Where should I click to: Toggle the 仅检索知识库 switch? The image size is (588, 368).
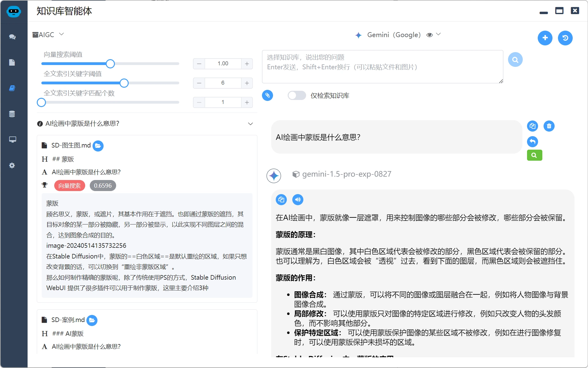click(297, 95)
